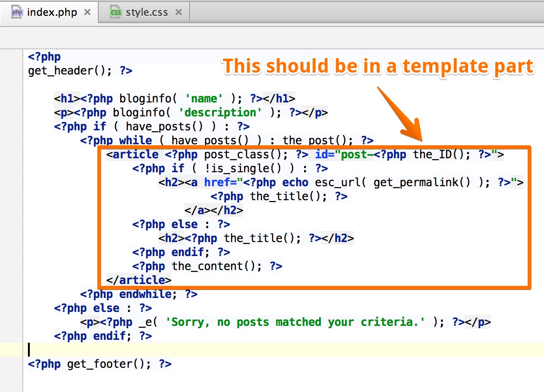Click have_posts() in the if statement
The width and height of the screenshot is (544, 392).
164,127
